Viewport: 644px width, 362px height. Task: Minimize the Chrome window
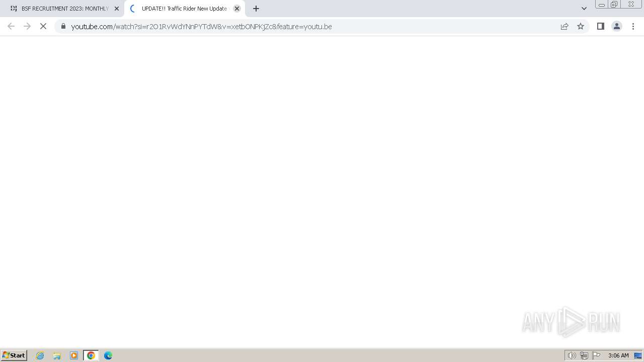(x=601, y=5)
